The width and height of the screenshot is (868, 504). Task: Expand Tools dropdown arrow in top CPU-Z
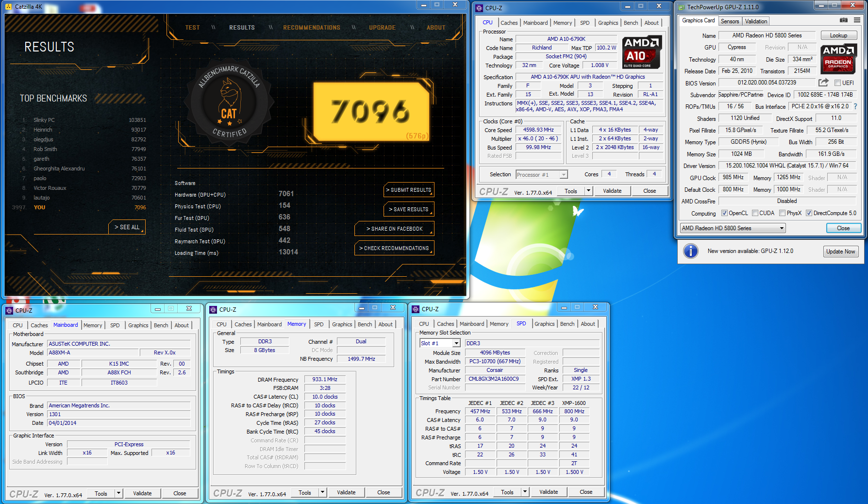[588, 191]
